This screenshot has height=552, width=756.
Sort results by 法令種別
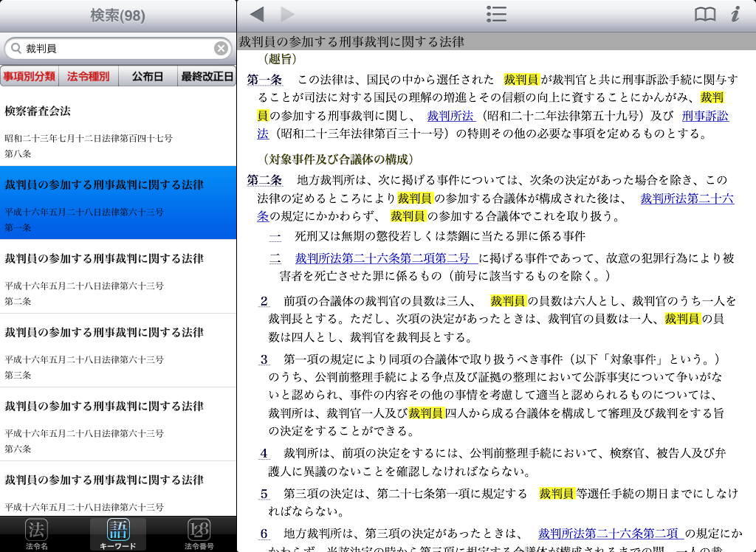coord(89,76)
